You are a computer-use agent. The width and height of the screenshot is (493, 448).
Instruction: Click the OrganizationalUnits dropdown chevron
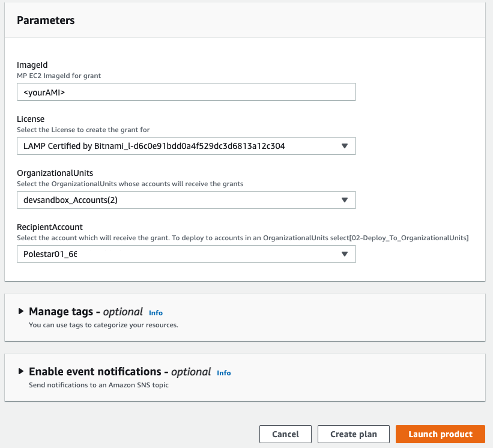point(345,200)
